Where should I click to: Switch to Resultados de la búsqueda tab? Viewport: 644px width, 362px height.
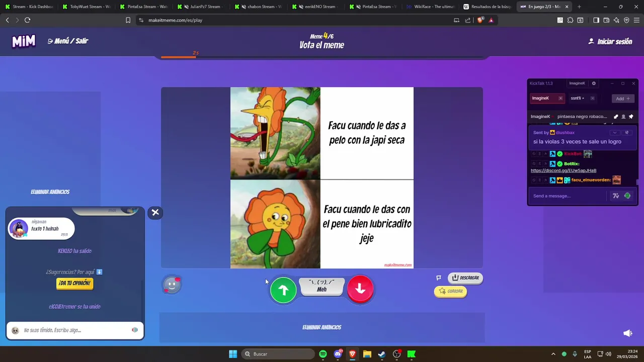click(x=488, y=7)
